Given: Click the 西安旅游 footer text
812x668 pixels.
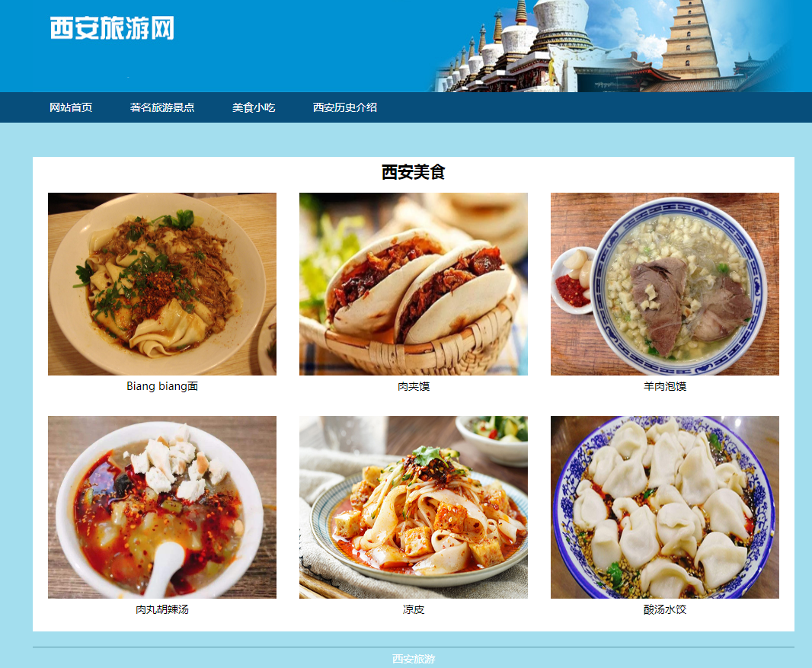Looking at the screenshot, I should point(414,659).
